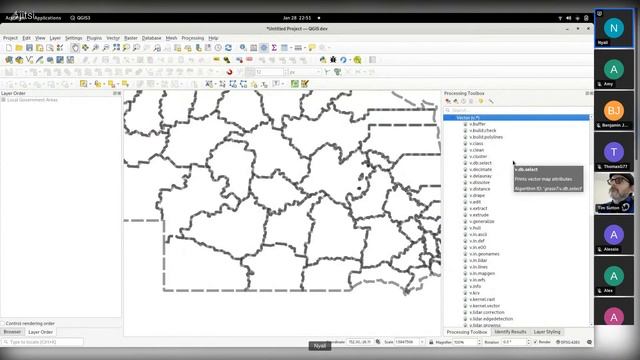Viewport: 640px width, 360px height.
Task: Select v.in.geonames in the toolbox list
Action: click(484, 254)
